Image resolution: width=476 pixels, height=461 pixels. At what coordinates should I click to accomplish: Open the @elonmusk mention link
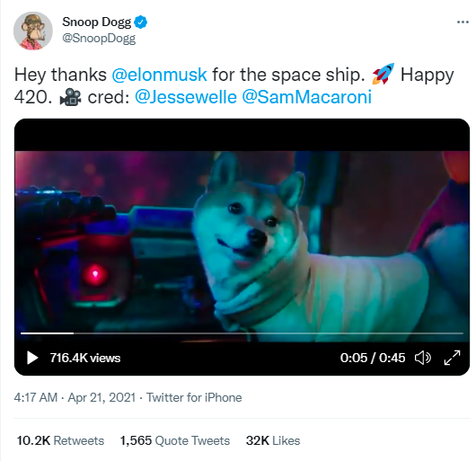click(159, 75)
